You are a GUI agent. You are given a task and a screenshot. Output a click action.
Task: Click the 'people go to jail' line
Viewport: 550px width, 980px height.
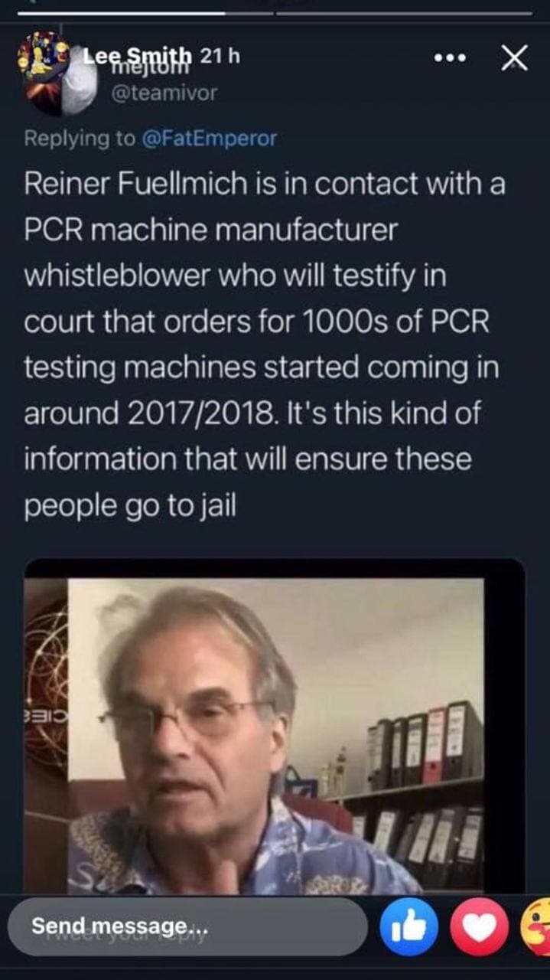tap(130, 507)
